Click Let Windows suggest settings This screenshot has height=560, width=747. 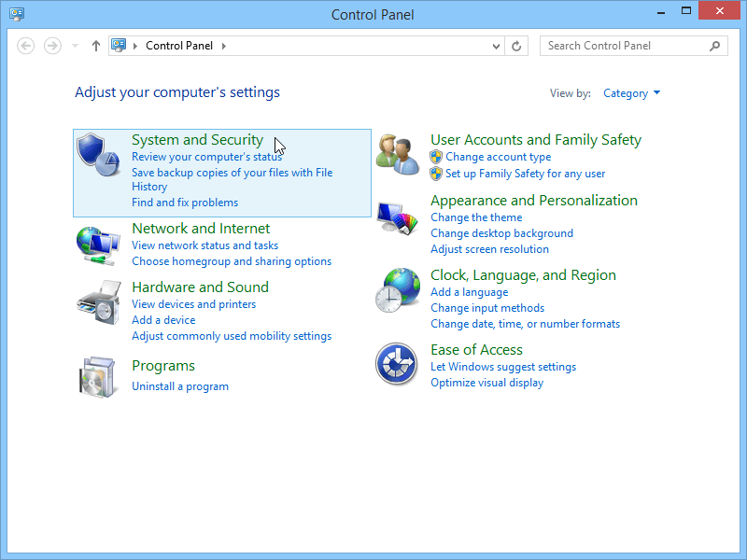pyautogui.click(x=503, y=367)
